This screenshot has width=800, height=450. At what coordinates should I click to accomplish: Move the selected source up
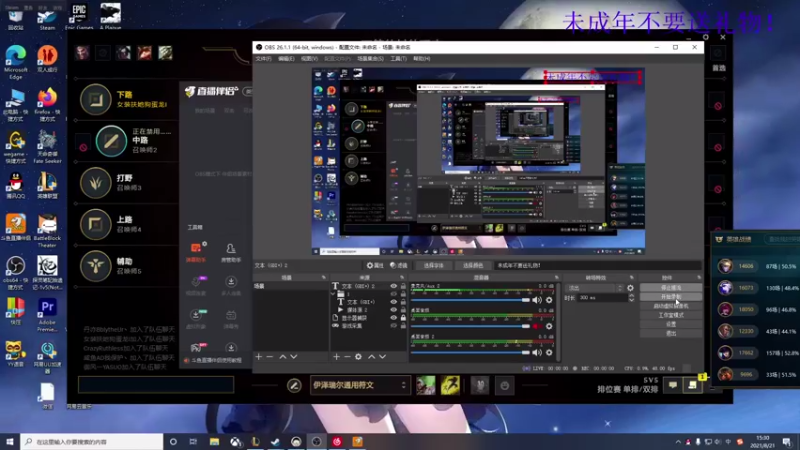click(x=371, y=357)
